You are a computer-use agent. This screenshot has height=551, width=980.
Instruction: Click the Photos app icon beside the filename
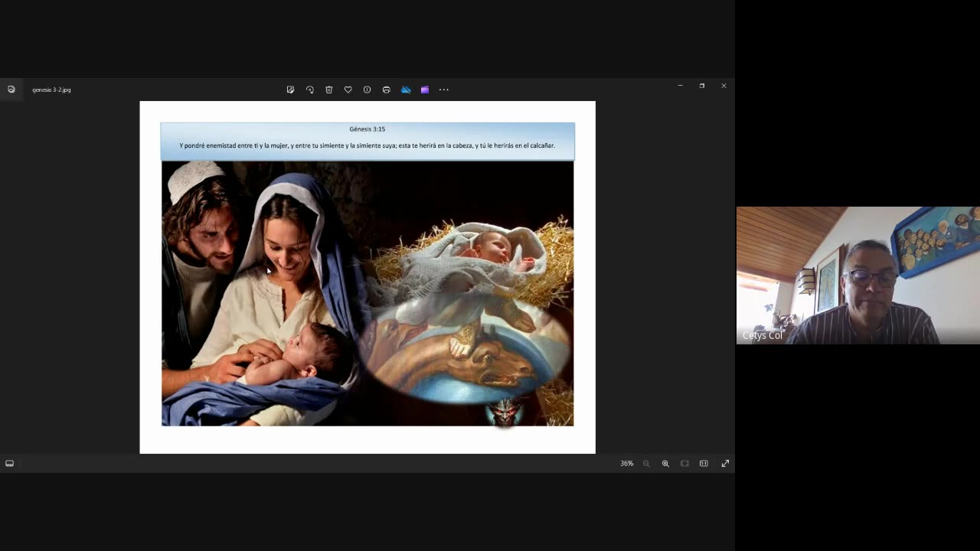pyautogui.click(x=11, y=90)
